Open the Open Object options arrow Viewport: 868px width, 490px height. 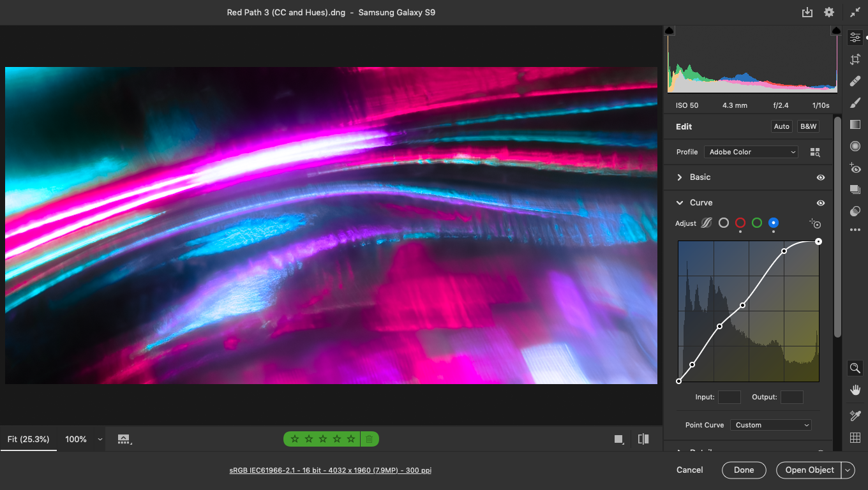(848, 470)
